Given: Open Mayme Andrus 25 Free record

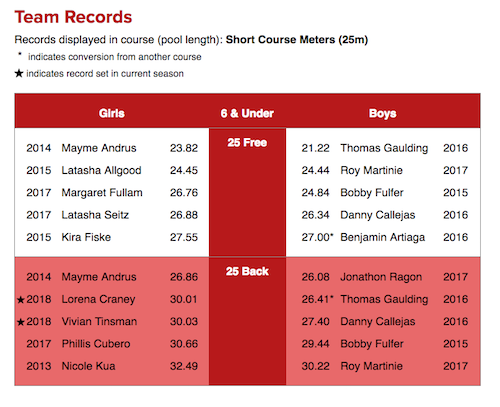Looking at the screenshot, I should pos(112,148).
